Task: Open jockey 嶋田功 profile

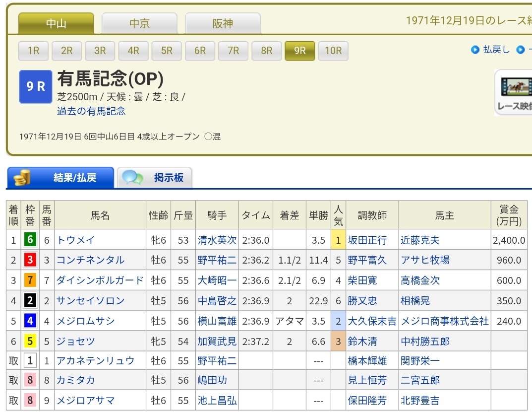Action: (x=212, y=380)
